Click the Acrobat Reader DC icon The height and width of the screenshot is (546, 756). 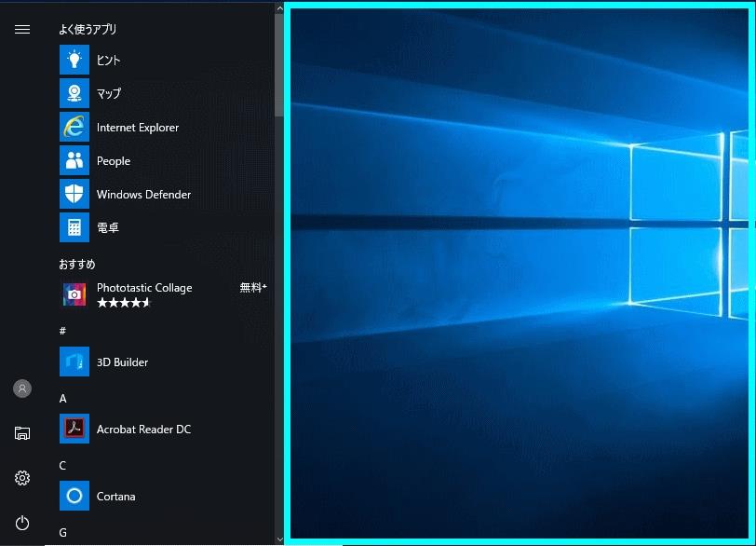74,429
